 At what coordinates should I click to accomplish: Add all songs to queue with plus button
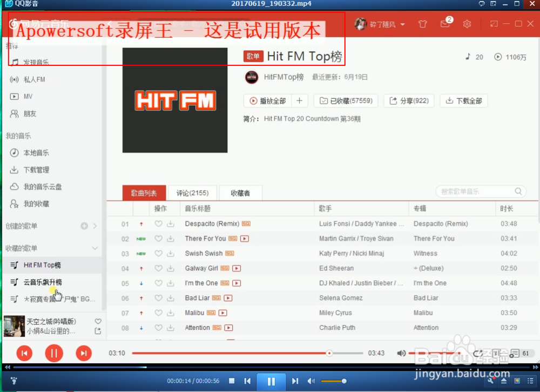(x=300, y=101)
